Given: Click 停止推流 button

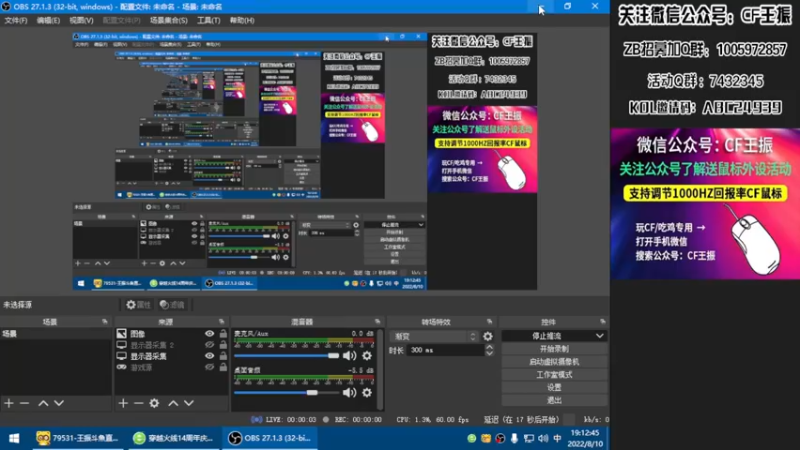Looking at the screenshot, I should tap(547, 336).
